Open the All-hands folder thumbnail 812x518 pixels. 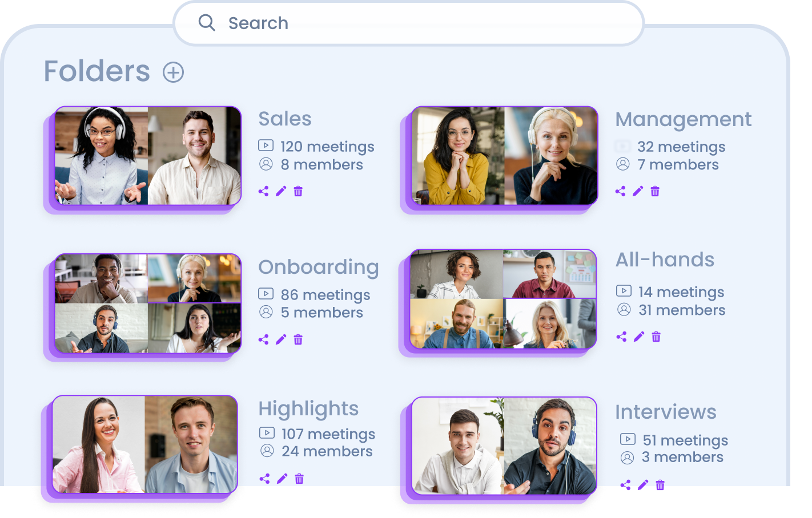pos(503,299)
